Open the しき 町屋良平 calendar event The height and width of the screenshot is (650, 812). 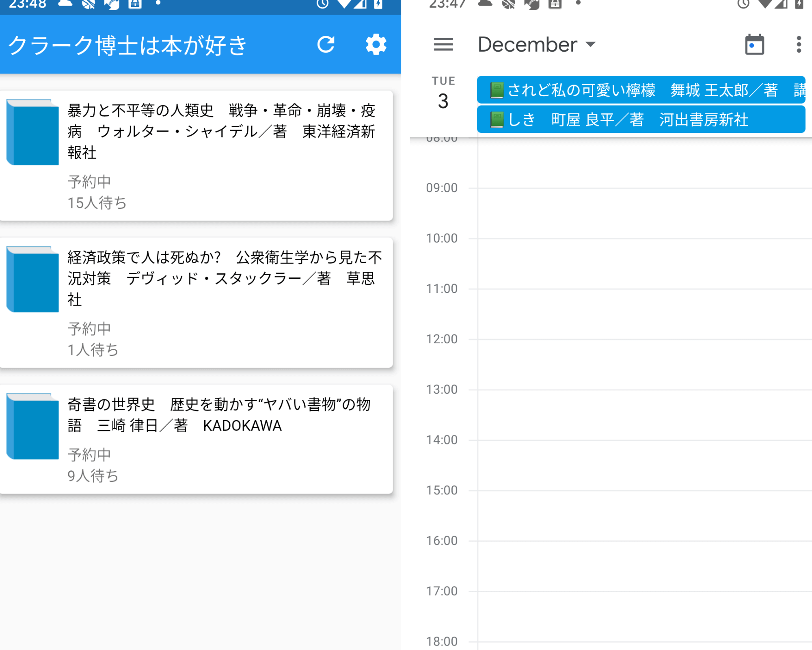tap(641, 119)
